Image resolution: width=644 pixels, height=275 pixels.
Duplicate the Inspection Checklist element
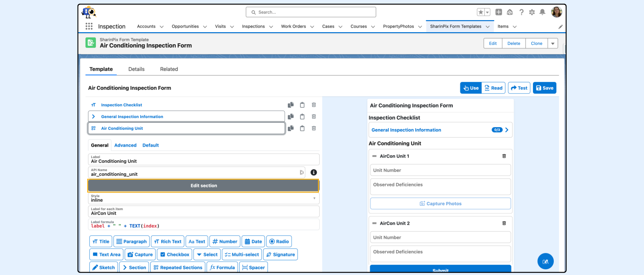click(x=290, y=105)
